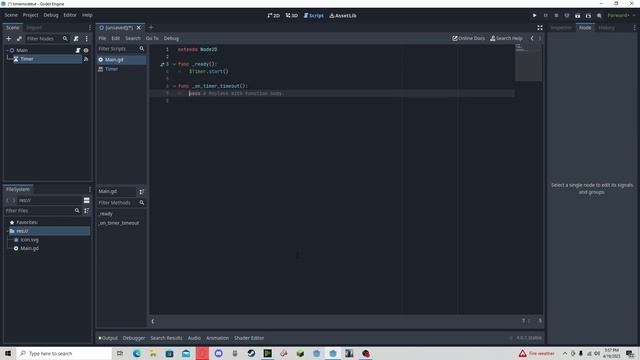Open the Forward+ renderer dropdown
640x360 pixels.
pos(621,16)
